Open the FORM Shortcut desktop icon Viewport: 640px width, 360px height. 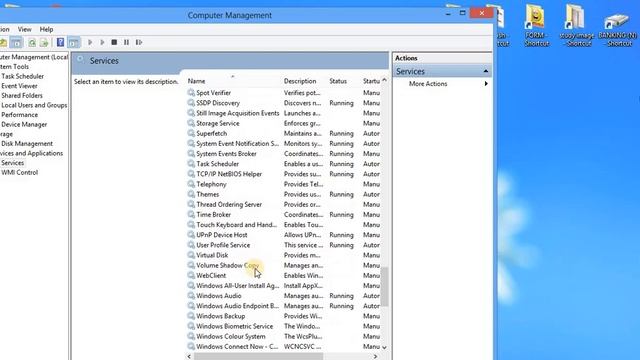[x=536, y=25]
